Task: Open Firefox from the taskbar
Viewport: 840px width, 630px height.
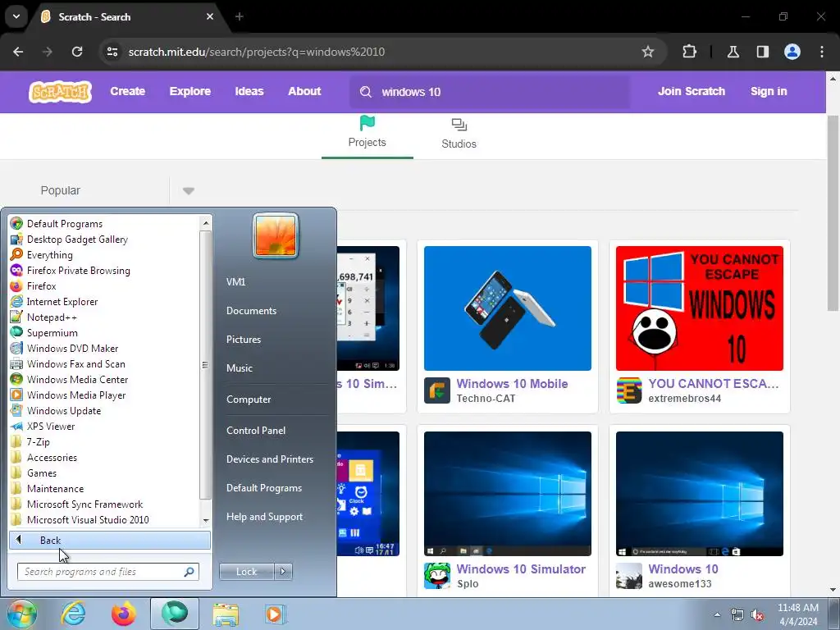Action: pyautogui.click(x=124, y=614)
